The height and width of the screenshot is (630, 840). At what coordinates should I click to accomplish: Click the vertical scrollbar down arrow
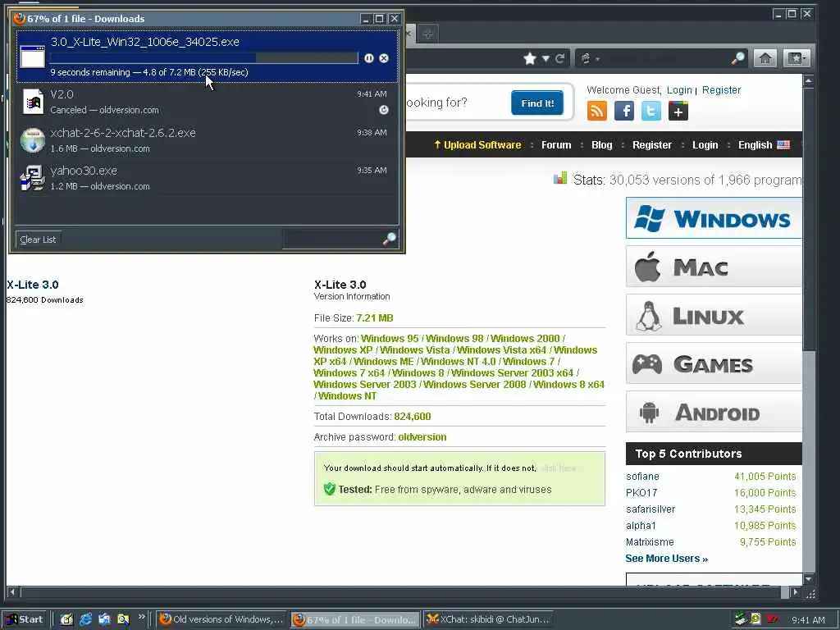(809, 579)
